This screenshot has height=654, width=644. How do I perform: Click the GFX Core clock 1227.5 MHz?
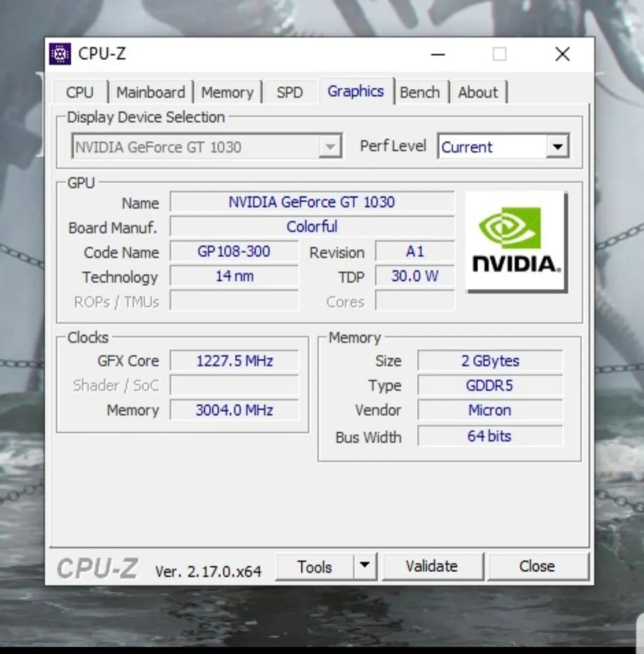[234, 361]
